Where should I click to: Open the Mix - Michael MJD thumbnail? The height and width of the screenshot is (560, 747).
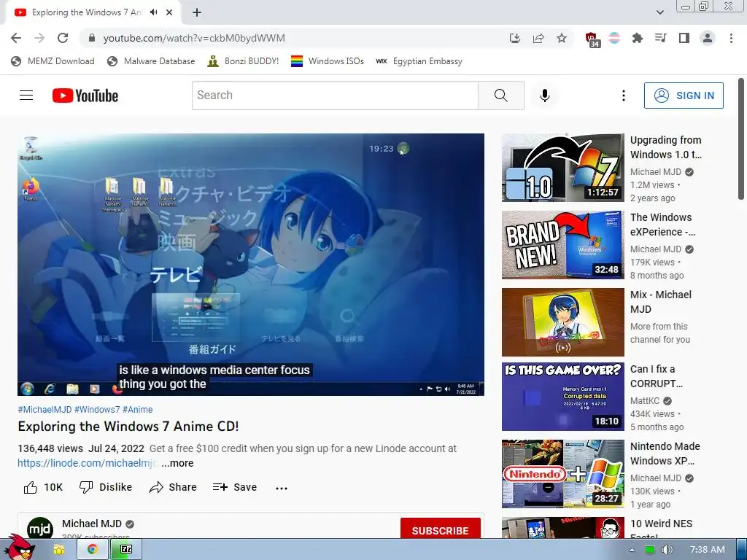(562, 322)
